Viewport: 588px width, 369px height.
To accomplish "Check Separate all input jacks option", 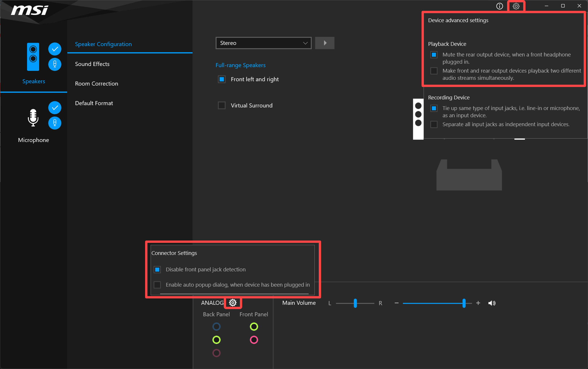I will point(434,124).
